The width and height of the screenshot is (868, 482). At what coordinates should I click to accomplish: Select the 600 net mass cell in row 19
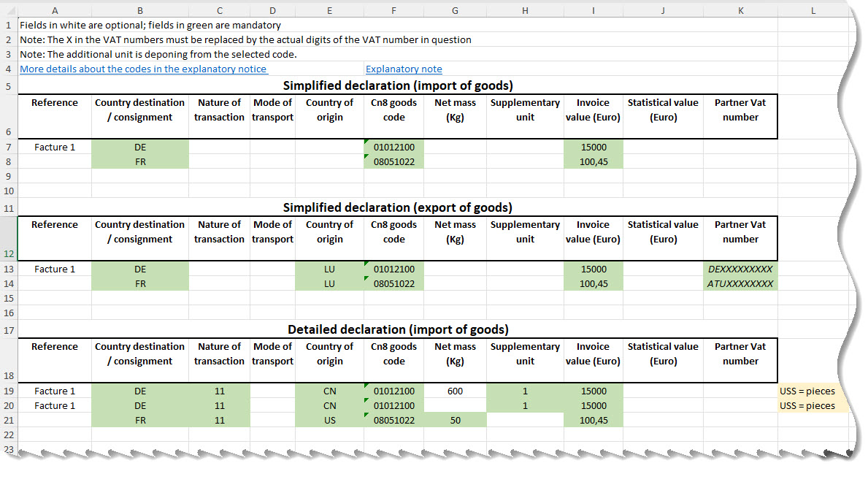click(x=455, y=391)
